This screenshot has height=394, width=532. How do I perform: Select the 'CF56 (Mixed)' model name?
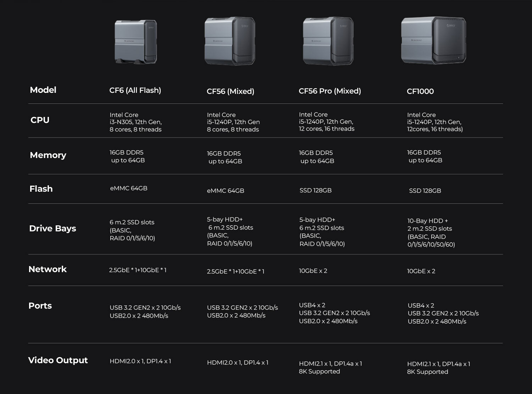[231, 91]
